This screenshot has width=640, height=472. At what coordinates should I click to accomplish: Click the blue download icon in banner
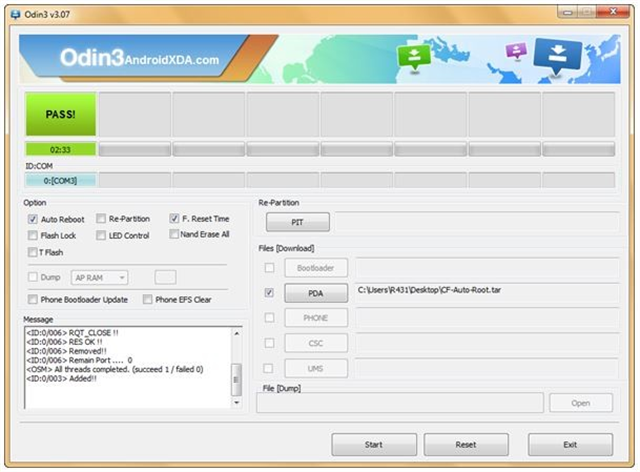click(x=557, y=55)
